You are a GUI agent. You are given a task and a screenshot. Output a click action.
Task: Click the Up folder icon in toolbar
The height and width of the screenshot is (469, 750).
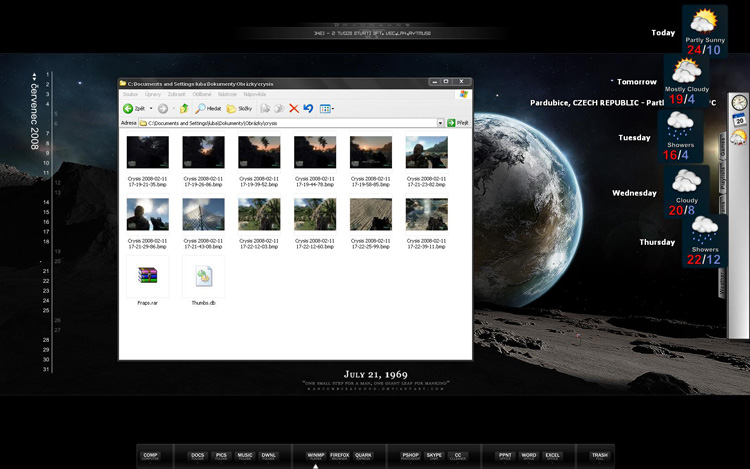183,108
